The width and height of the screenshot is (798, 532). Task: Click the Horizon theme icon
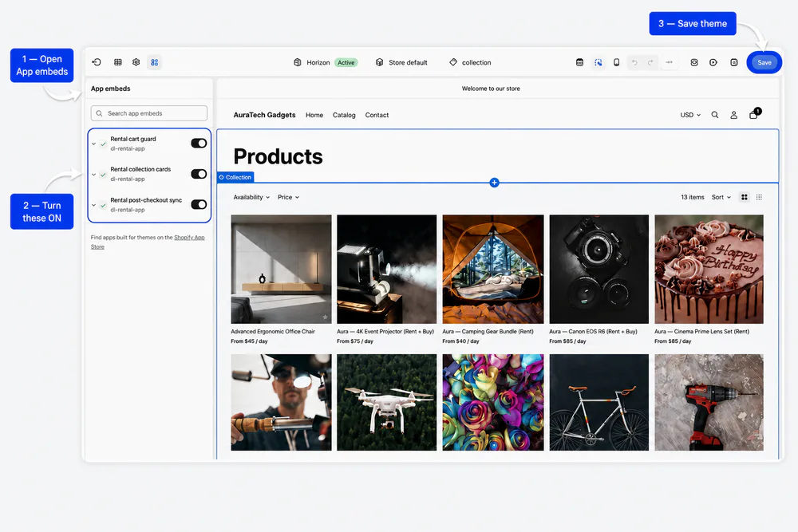(x=298, y=62)
